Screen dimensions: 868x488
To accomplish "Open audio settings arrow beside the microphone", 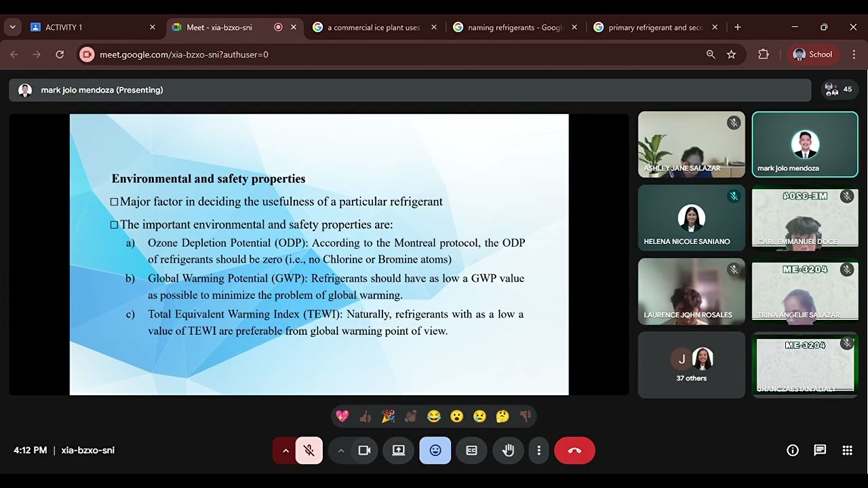I will point(285,451).
